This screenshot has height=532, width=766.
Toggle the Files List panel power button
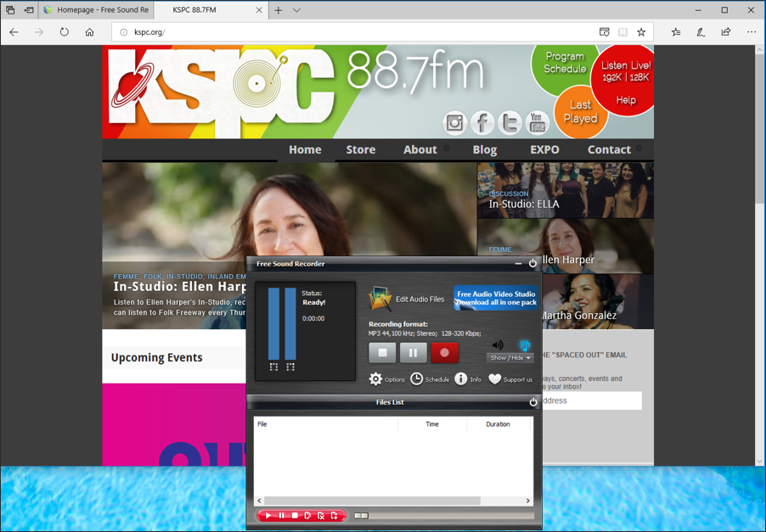(533, 402)
